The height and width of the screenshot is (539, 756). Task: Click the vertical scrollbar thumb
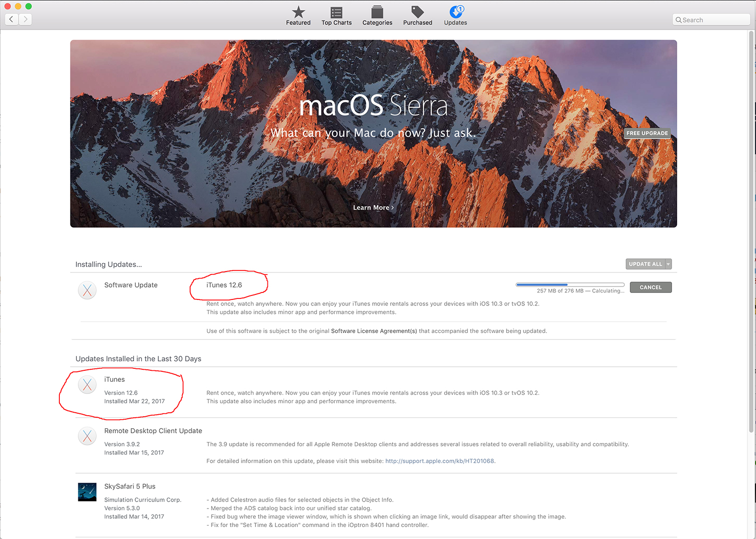(x=751, y=232)
